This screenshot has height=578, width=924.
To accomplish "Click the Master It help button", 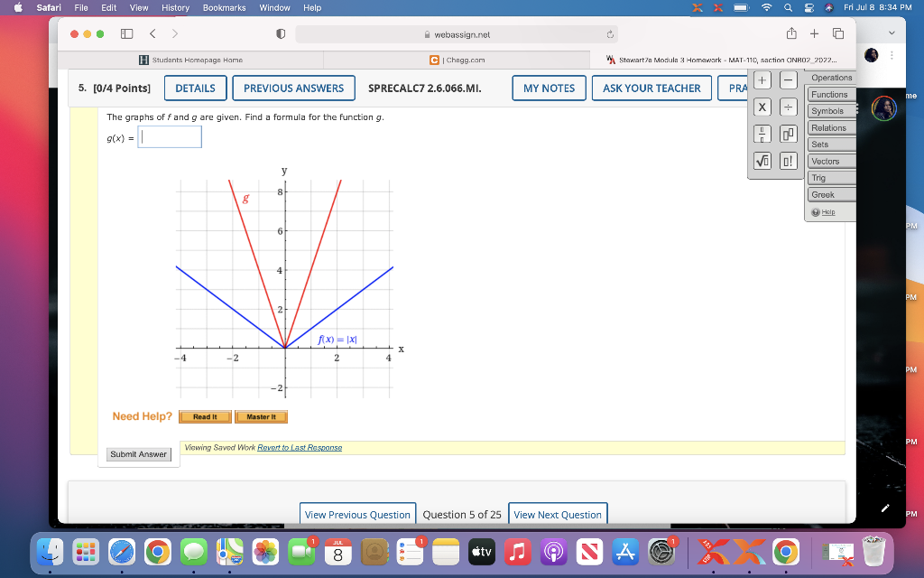I will pyautogui.click(x=261, y=417).
